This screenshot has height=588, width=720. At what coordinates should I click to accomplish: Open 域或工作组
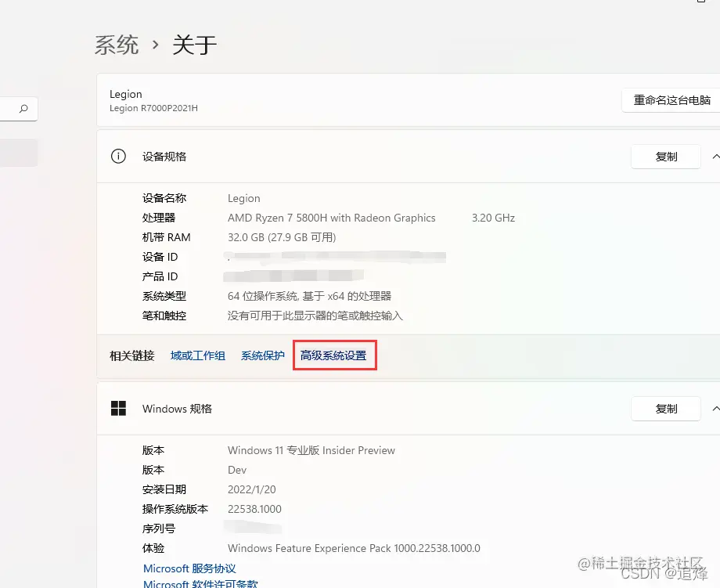point(197,355)
